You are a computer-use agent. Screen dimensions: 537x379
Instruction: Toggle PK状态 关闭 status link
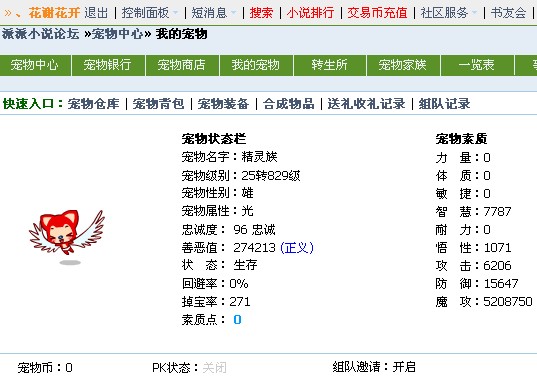click(214, 368)
